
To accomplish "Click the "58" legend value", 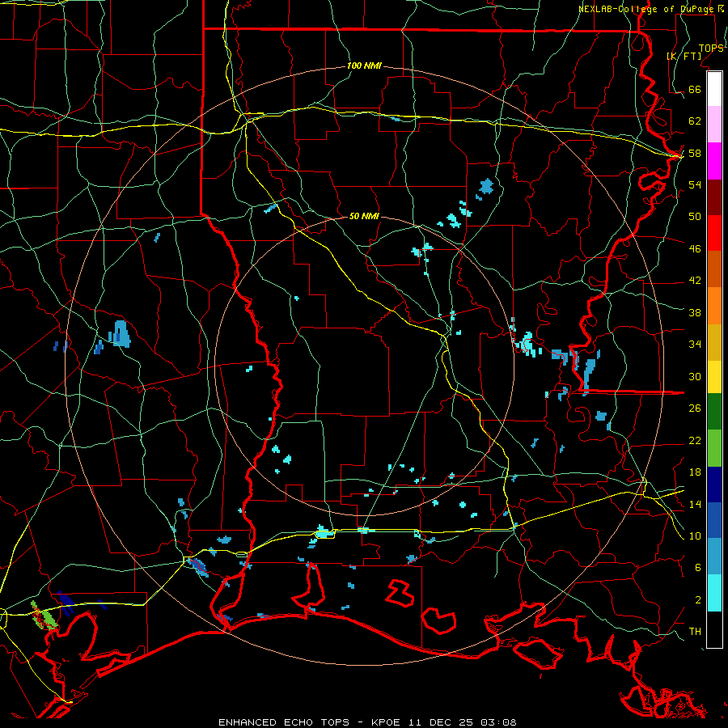I will tap(695, 153).
